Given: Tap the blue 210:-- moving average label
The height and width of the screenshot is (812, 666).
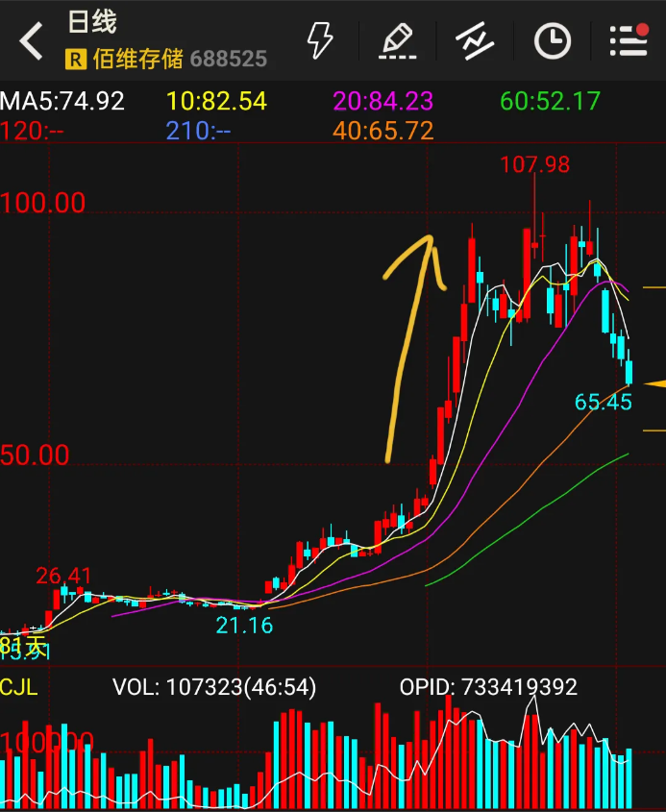Looking at the screenshot, I should [x=198, y=131].
